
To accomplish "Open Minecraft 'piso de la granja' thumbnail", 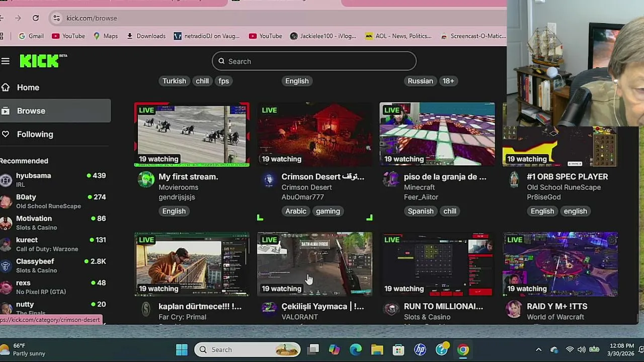I will coord(437,134).
